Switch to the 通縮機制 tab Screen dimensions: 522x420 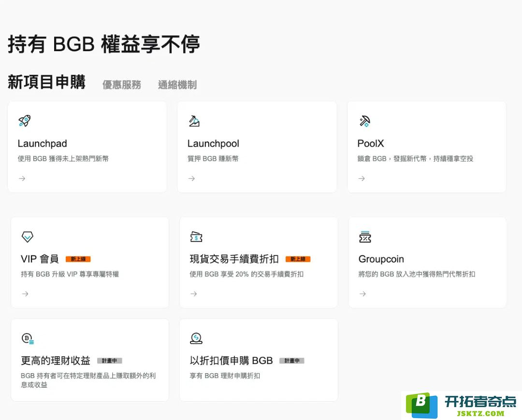coord(177,85)
